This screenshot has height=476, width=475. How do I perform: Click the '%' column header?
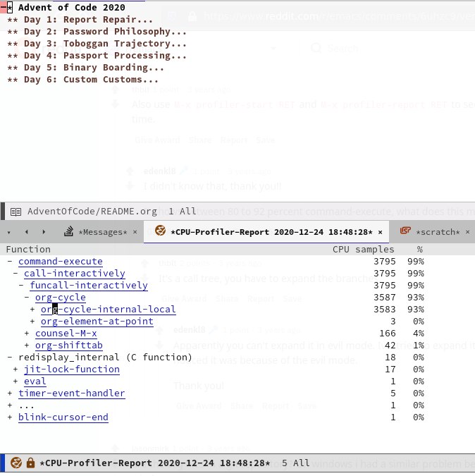click(420, 250)
